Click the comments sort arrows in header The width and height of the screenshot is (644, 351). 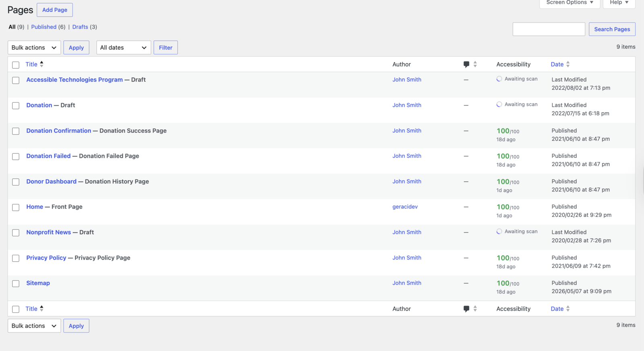[x=475, y=64]
